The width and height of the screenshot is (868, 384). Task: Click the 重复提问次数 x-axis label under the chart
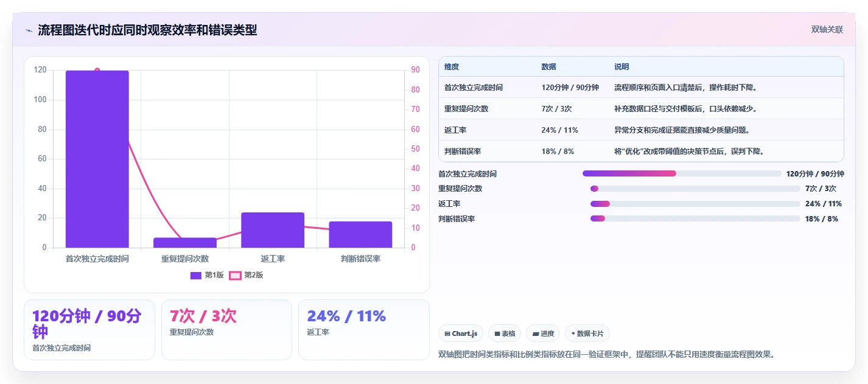tap(185, 259)
